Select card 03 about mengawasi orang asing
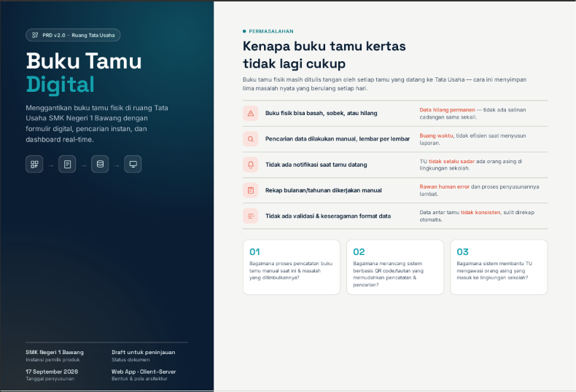Image resolution: width=576 pixels, height=392 pixels. [x=499, y=267]
